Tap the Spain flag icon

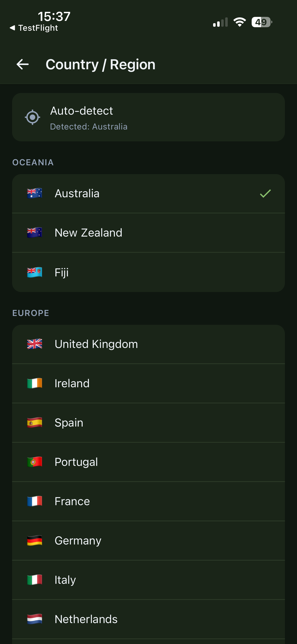[x=35, y=423]
